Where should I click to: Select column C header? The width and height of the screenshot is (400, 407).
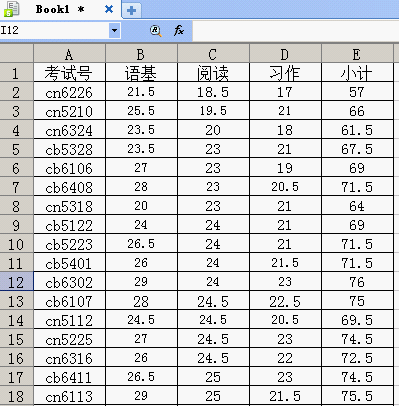pos(213,53)
